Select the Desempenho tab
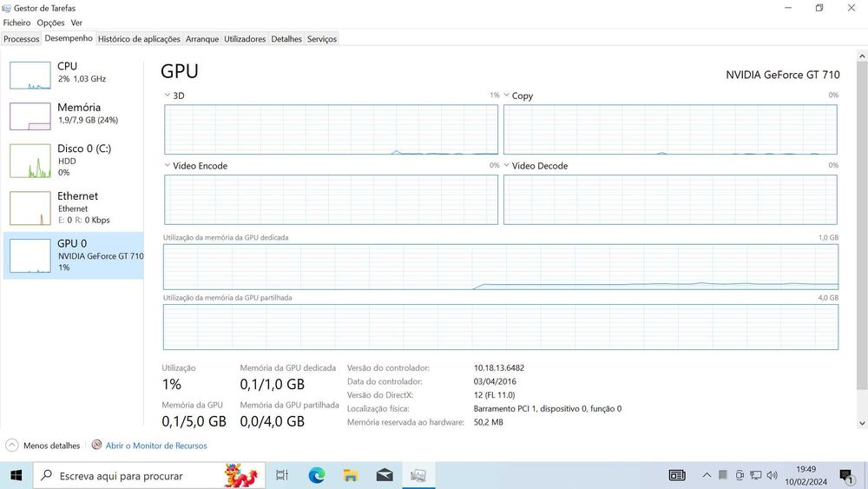Viewport: 868px width, 489px height. tap(69, 38)
